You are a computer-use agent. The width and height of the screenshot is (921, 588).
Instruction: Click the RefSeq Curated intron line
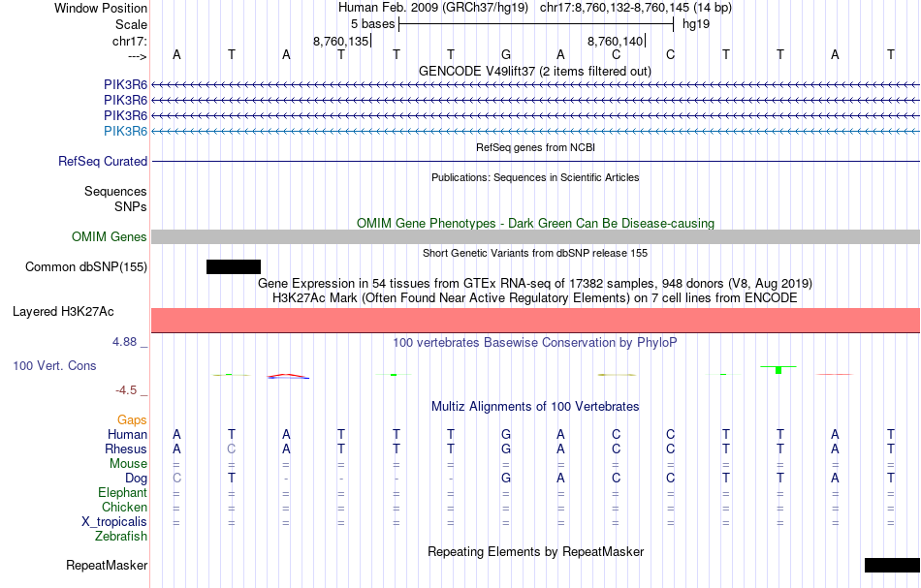click(536, 162)
